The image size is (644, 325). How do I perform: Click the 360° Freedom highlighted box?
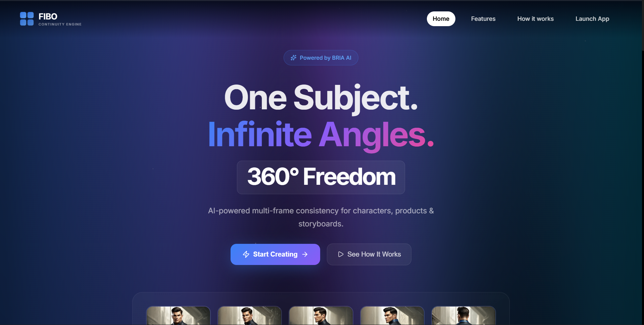(x=321, y=177)
